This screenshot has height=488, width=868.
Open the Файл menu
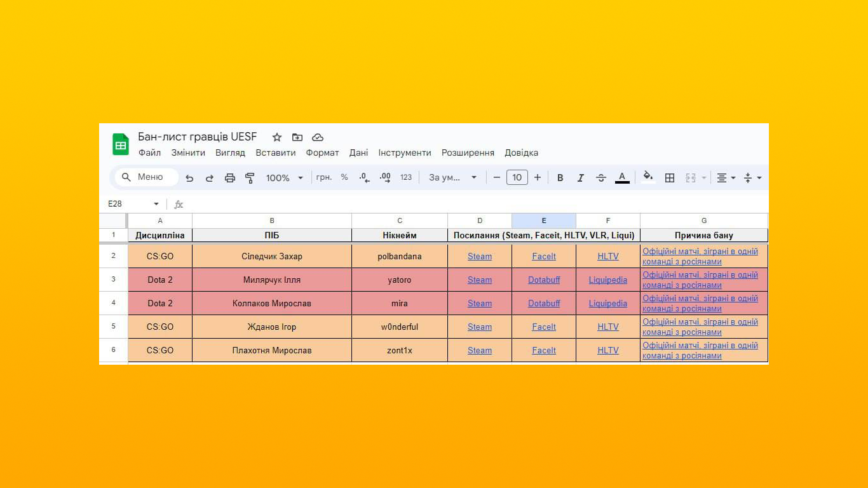149,152
